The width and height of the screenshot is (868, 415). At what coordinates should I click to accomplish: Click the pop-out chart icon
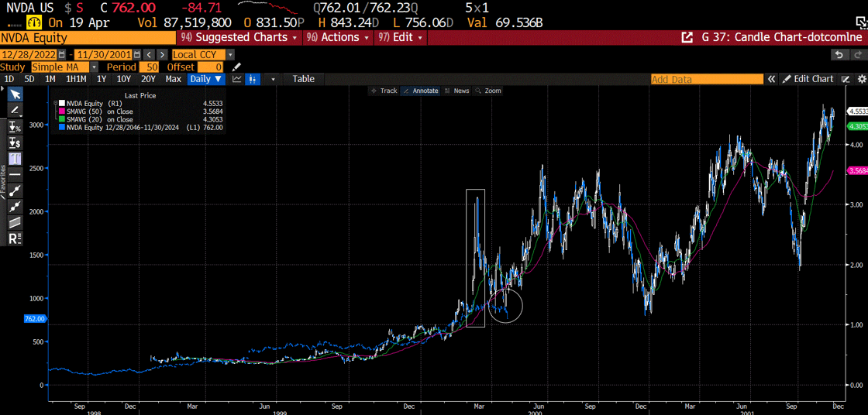[687, 38]
